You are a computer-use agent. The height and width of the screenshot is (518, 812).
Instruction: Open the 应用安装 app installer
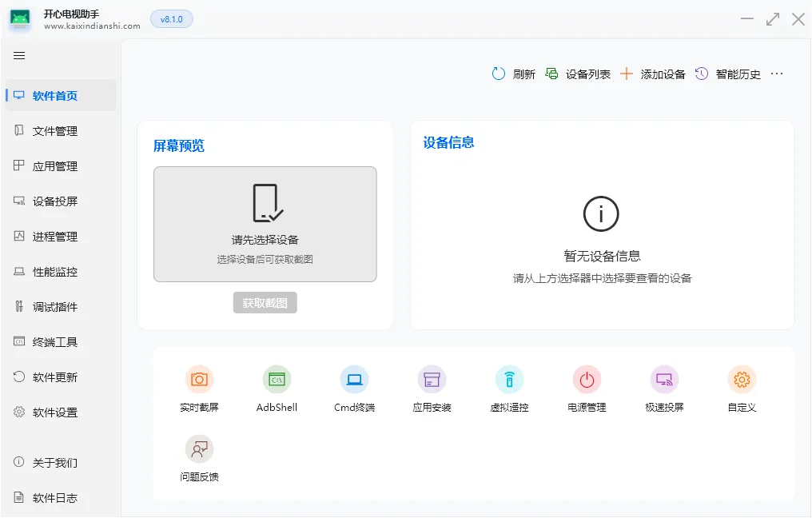[432, 388]
